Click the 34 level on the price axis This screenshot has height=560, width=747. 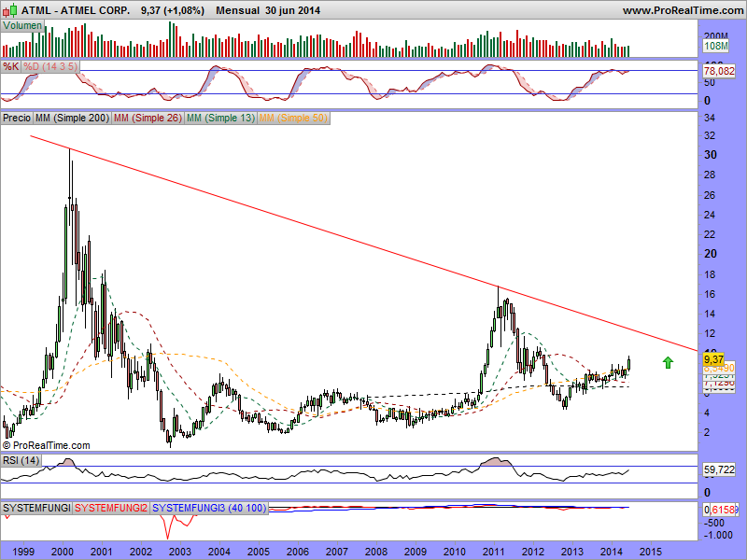[x=710, y=118]
